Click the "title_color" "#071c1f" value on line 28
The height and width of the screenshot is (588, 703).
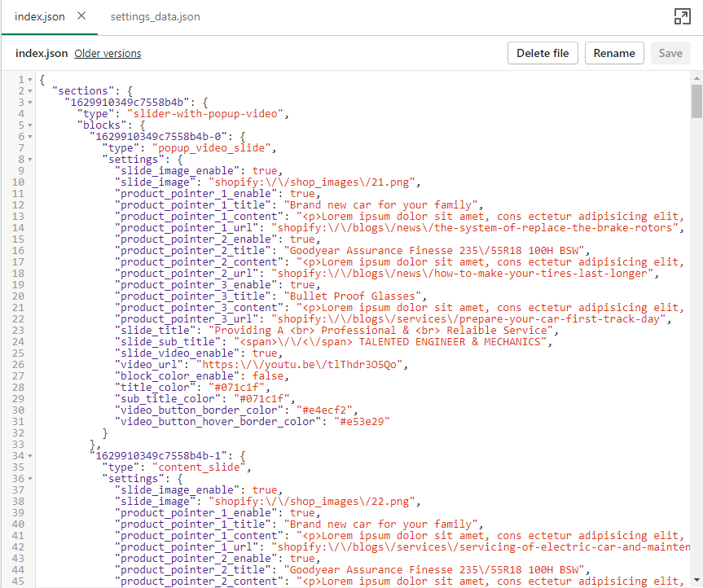pyautogui.click(x=237, y=387)
